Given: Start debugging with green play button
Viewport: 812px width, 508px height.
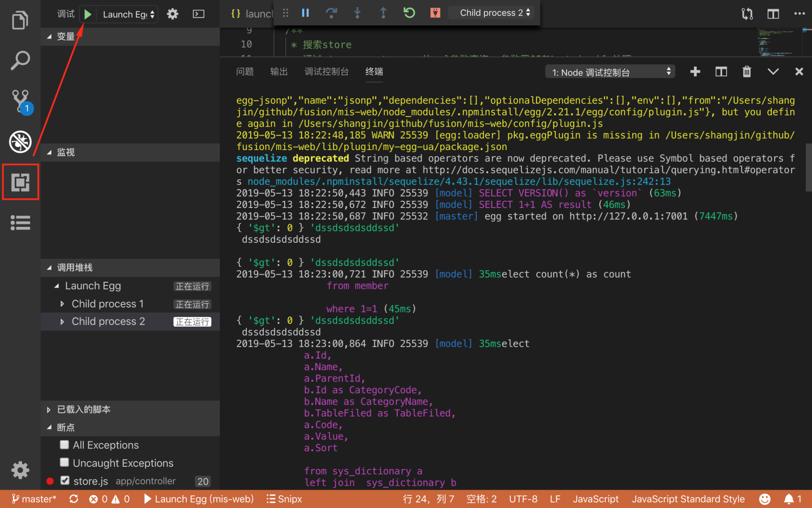Looking at the screenshot, I should (x=88, y=14).
